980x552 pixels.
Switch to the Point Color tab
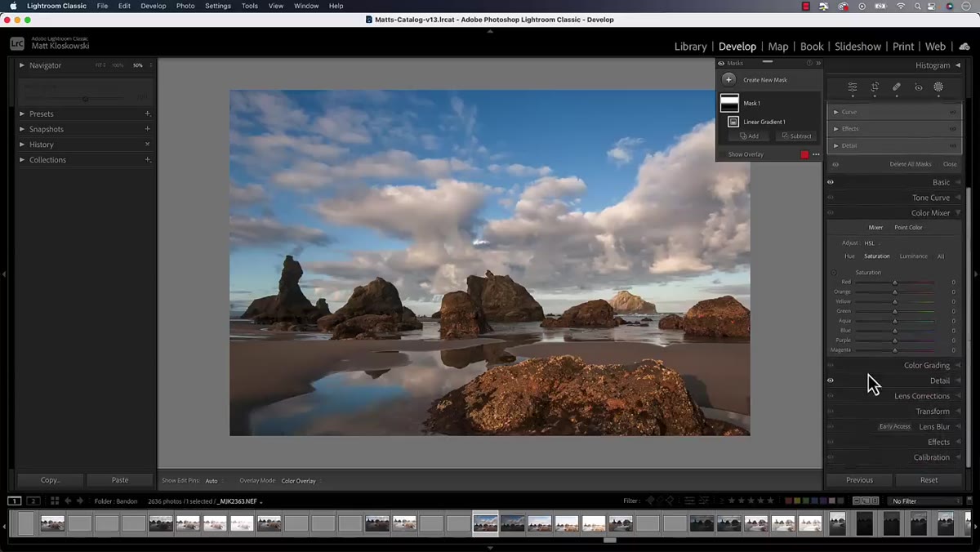pyautogui.click(x=908, y=228)
